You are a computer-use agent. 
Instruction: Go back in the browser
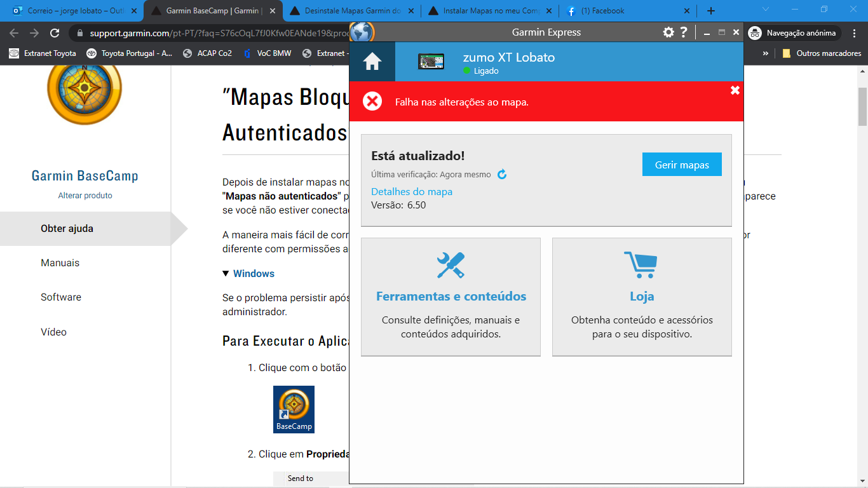(x=14, y=33)
